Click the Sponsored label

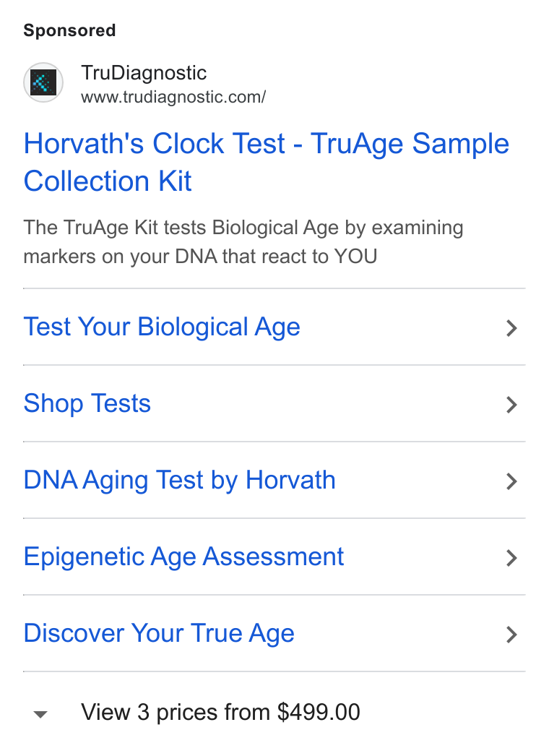pos(69,30)
